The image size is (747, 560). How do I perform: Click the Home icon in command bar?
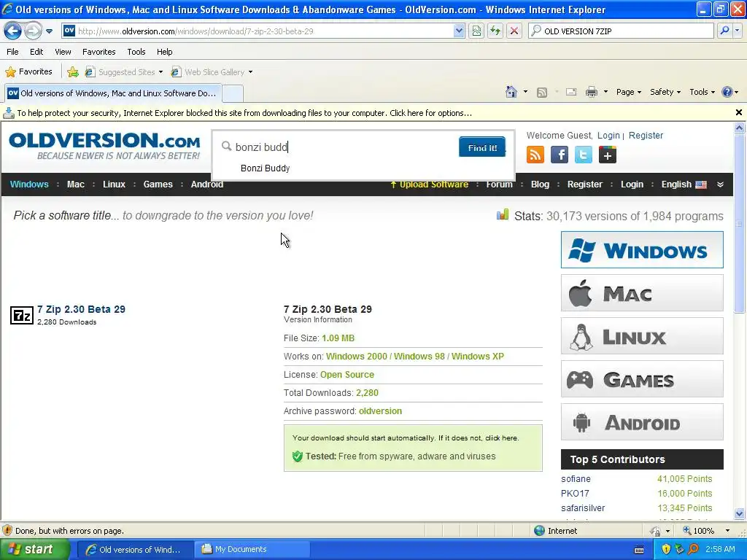(x=511, y=92)
